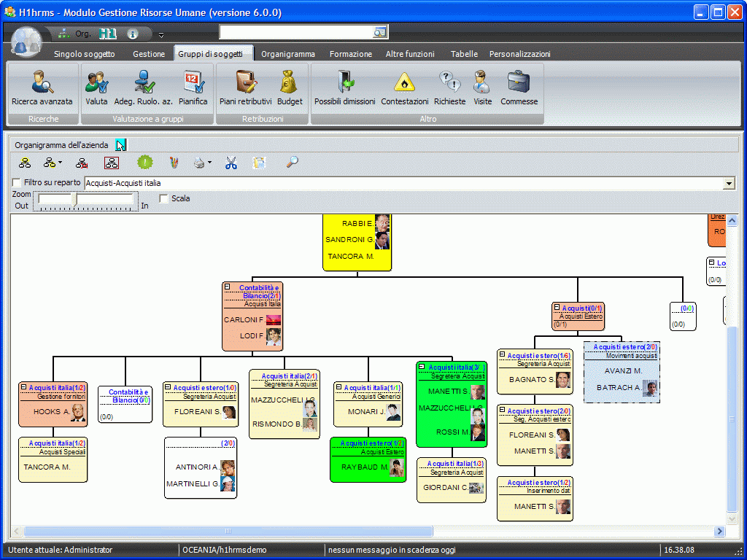Open the reparto filter dropdown

click(729, 183)
